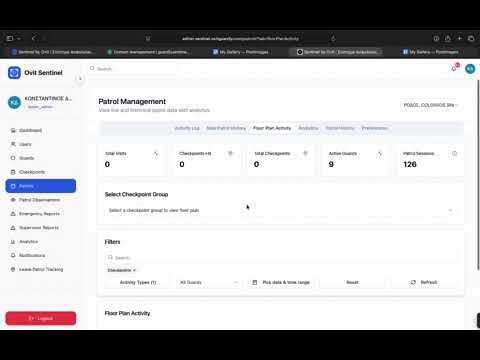The width and height of the screenshot is (480, 360).
Task: Click the Filters search field
Action: click(280, 258)
